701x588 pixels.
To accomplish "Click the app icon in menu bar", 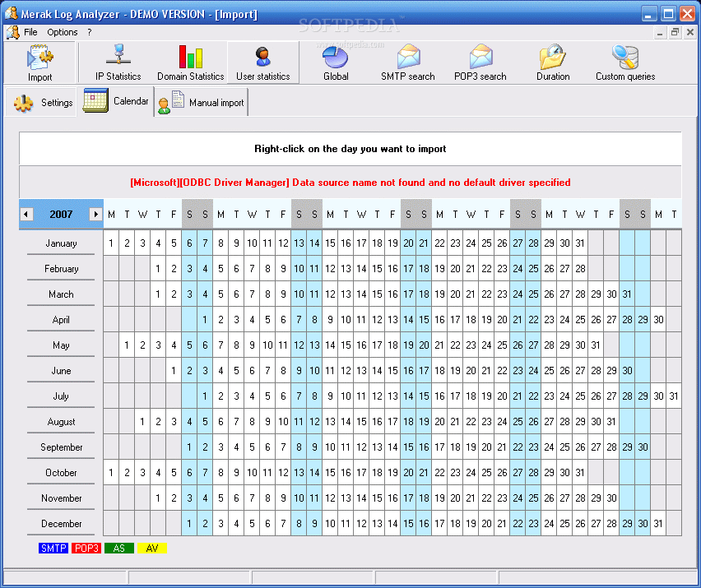I will (x=13, y=32).
